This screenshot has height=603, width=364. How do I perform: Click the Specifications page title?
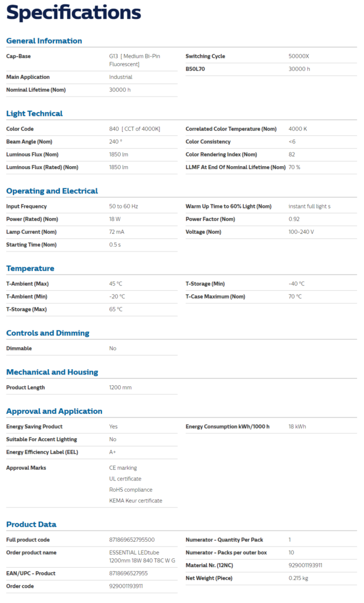click(74, 13)
